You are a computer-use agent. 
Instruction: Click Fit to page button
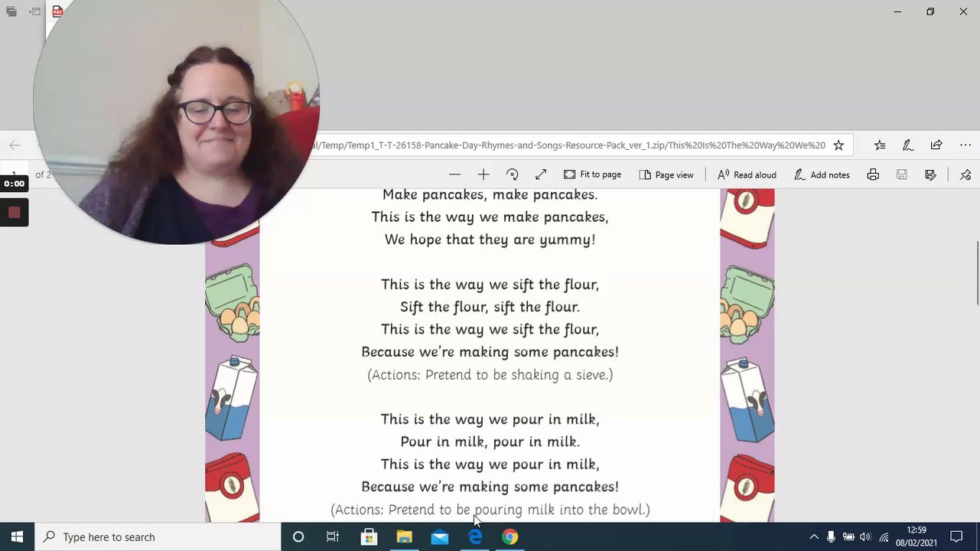click(592, 174)
